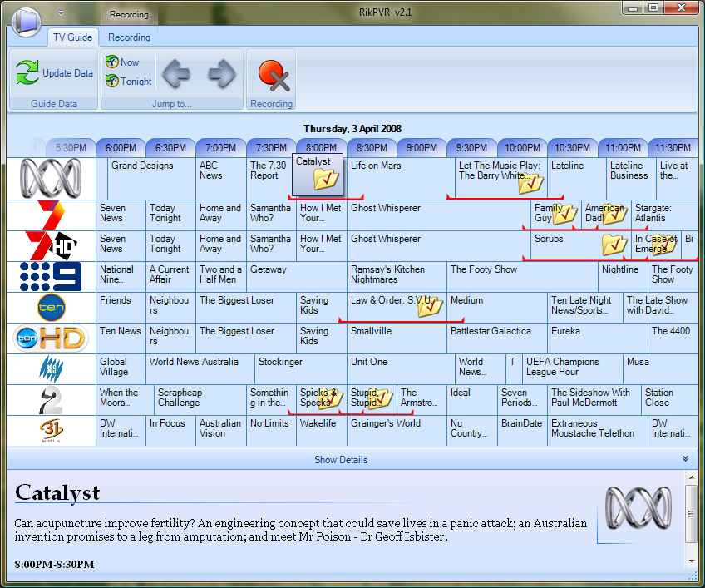Select Extraneous Moustache Telethon program
Screen dimensions: 705x588
click(598, 431)
